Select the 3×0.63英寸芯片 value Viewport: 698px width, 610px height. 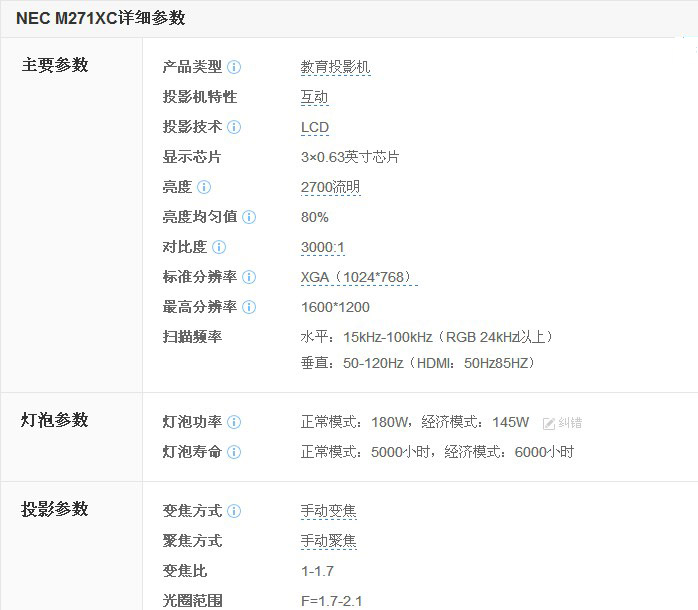(350, 157)
